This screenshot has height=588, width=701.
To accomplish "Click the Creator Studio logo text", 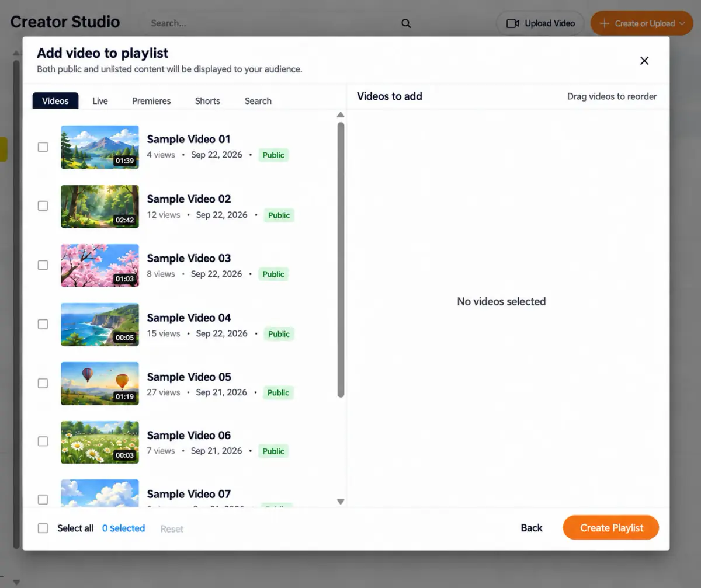I will click(x=65, y=22).
